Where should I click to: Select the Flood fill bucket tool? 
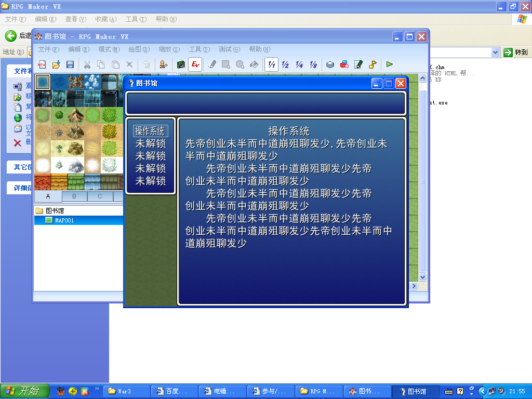254,64
